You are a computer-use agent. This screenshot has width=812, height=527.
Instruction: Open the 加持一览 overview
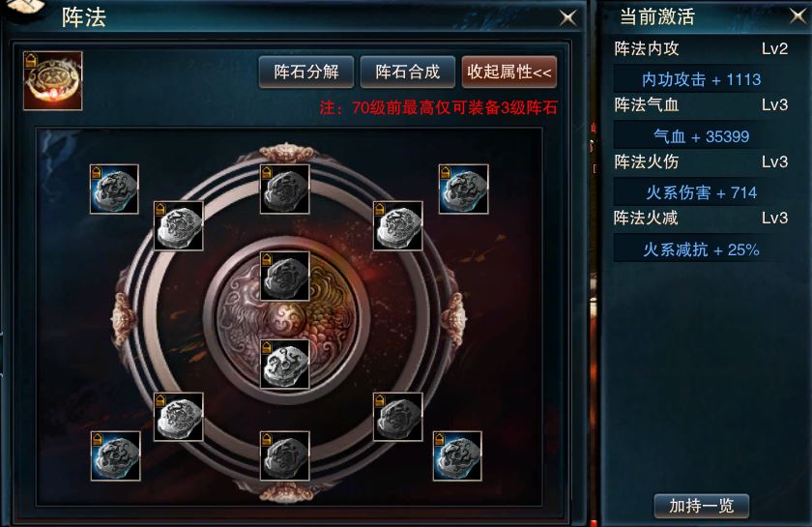pos(701,506)
